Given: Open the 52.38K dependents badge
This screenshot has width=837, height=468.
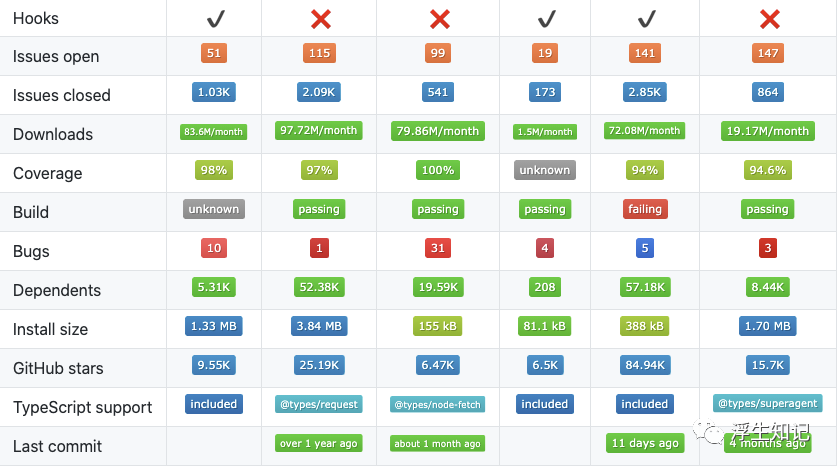Looking at the screenshot, I should click(x=319, y=287).
